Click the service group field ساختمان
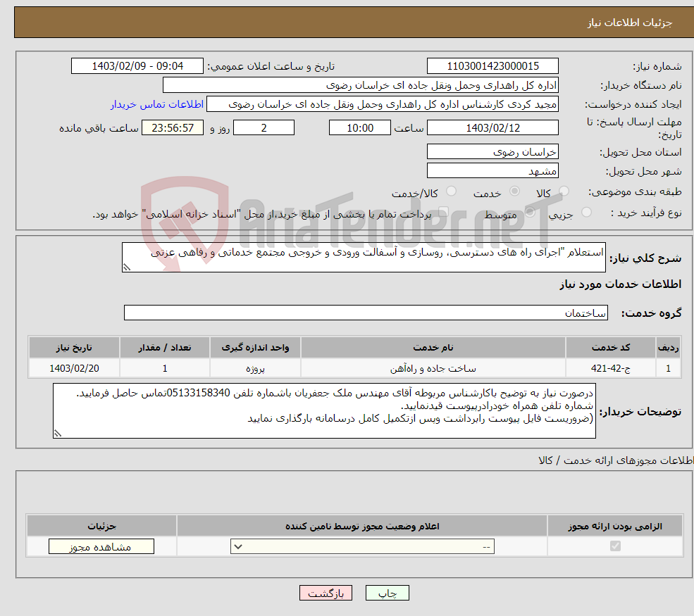Image resolution: width=694 pixels, height=616 pixels. pyautogui.click(x=366, y=313)
